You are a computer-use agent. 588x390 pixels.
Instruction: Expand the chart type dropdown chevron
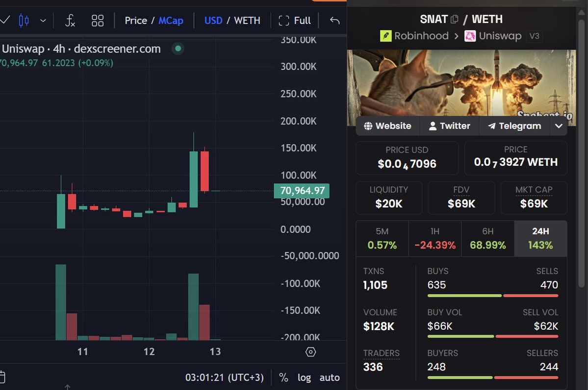pyautogui.click(x=43, y=21)
